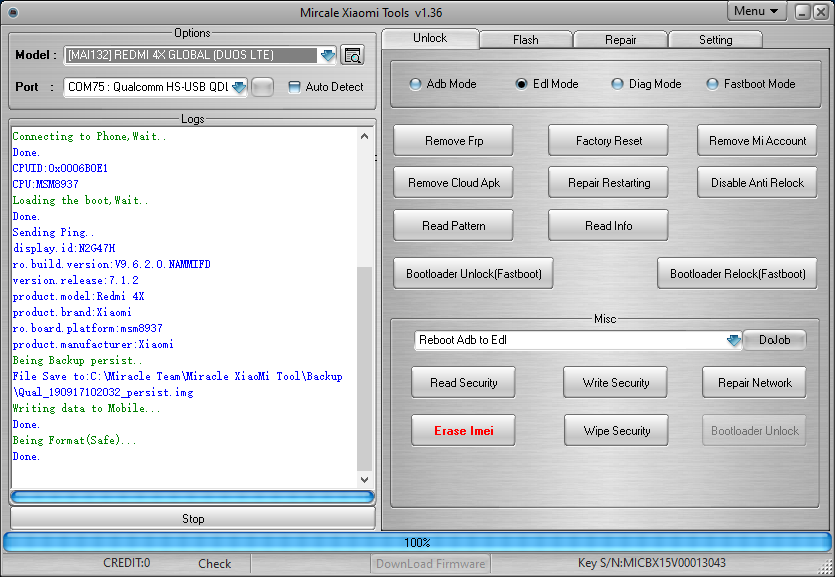835x577 pixels.
Task: Click the Remove Mi Account button
Action: pyautogui.click(x=757, y=141)
